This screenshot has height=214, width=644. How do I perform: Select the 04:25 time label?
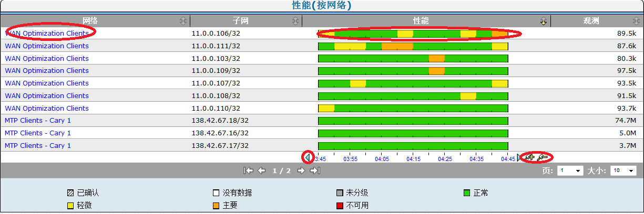point(445,159)
